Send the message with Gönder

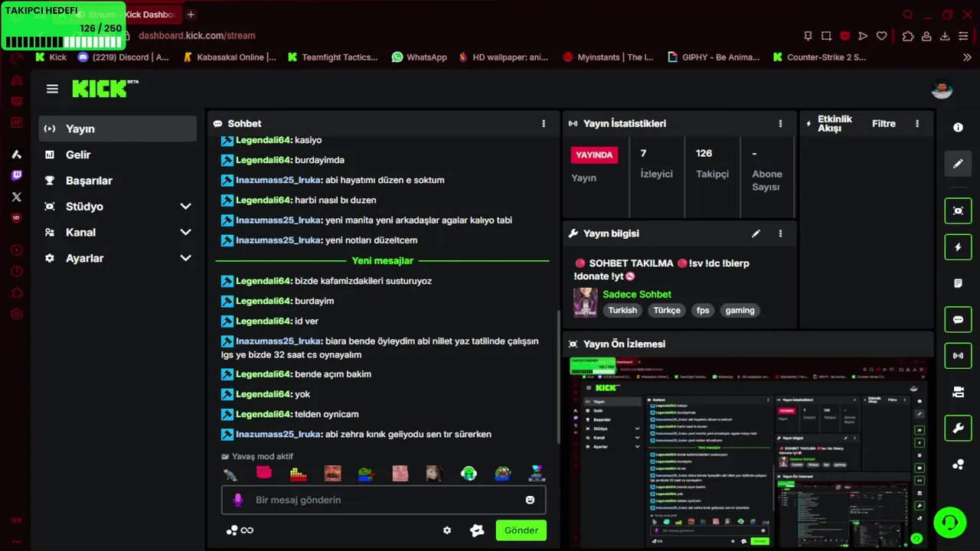(x=521, y=530)
